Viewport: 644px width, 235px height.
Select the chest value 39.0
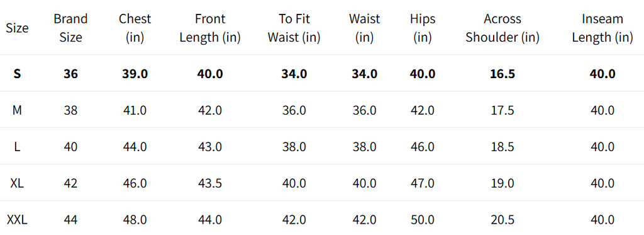135,74
